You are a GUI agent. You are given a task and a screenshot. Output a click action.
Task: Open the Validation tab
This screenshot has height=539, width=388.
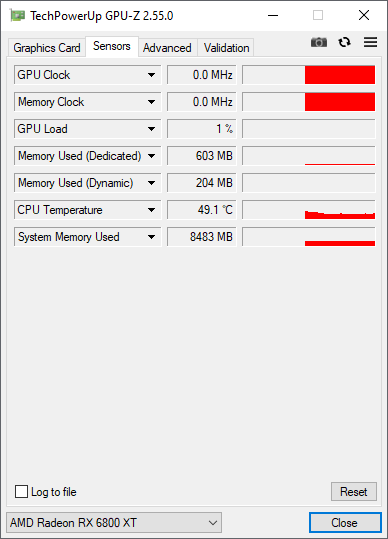pyautogui.click(x=226, y=48)
